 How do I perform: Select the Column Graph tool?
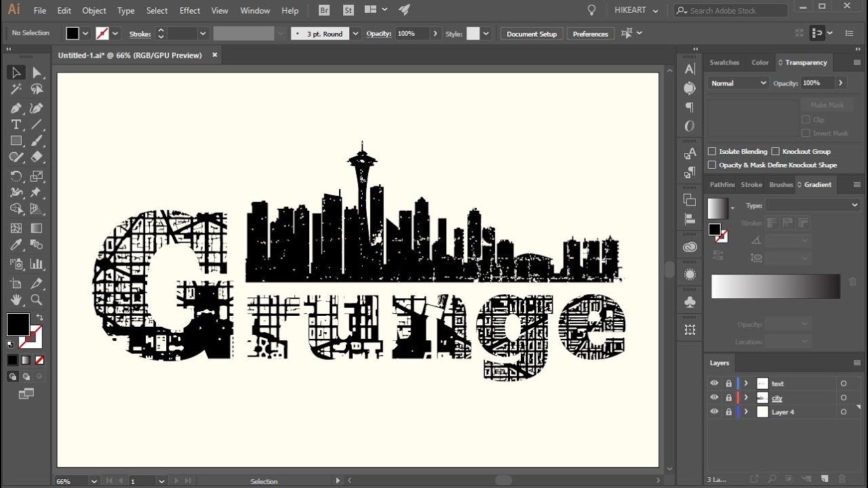[37, 264]
